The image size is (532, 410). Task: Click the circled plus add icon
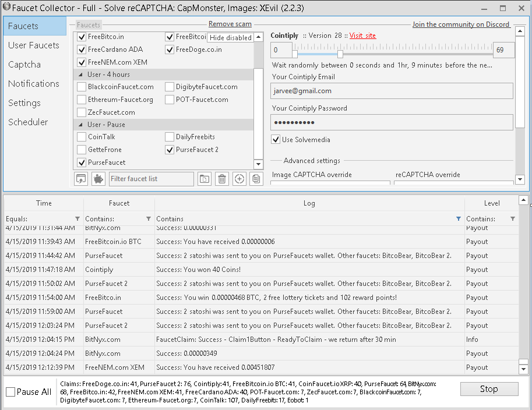[x=239, y=179]
